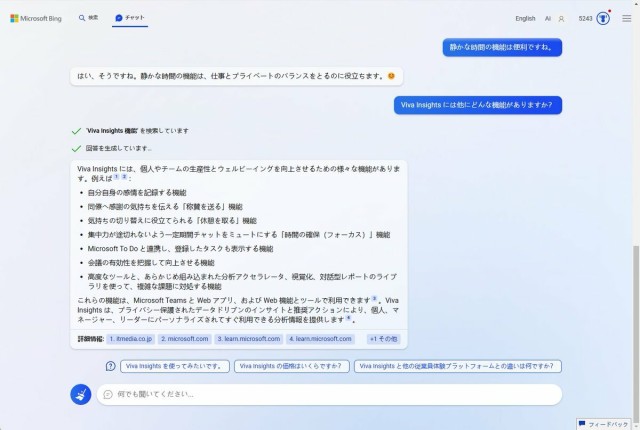Click the help question mark icon
Image resolution: width=640 pixels, height=430 pixels.
click(x=110, y=366)
